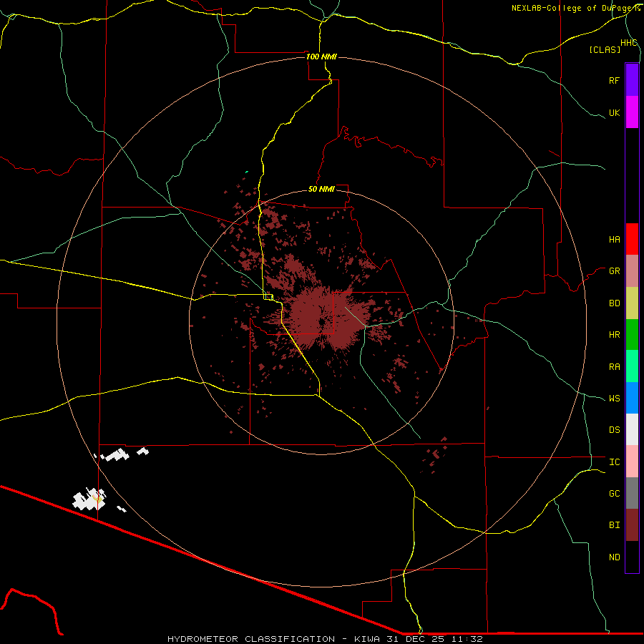Click the RF purple legend swatch
The width and height of the screenshot is (644, 644).
tap(632, 80)
